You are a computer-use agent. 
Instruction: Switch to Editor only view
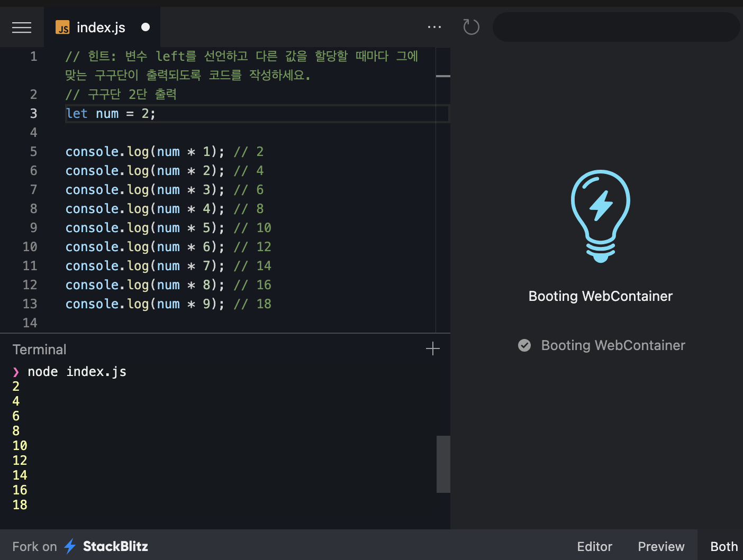[594, 546]
